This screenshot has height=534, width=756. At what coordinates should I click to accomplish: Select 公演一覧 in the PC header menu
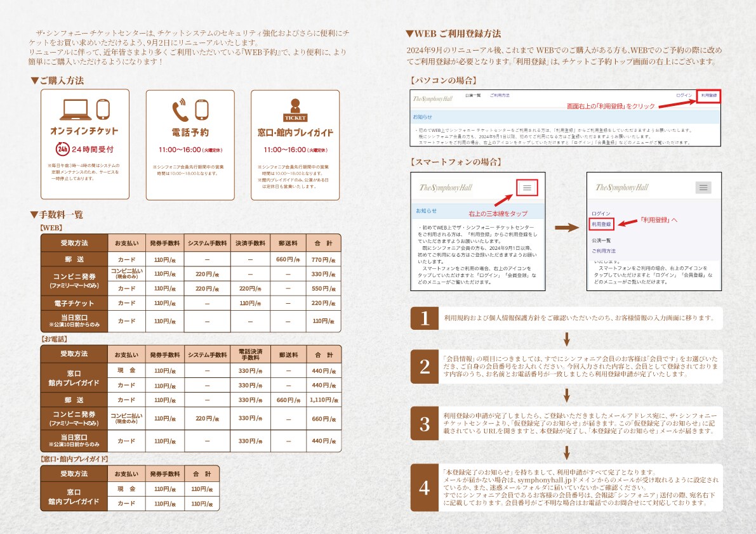tap(473, 95)
